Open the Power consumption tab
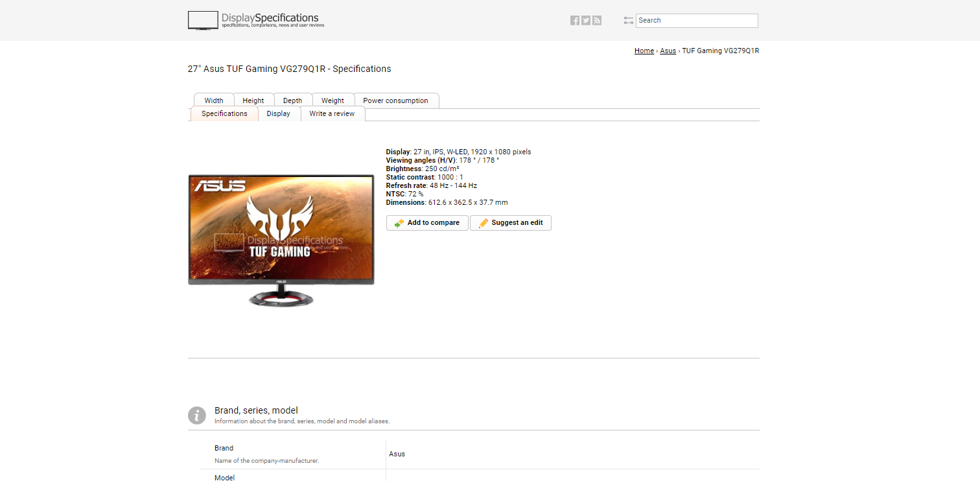Screen dimensions: 980x481 click(x=396, y=100)
